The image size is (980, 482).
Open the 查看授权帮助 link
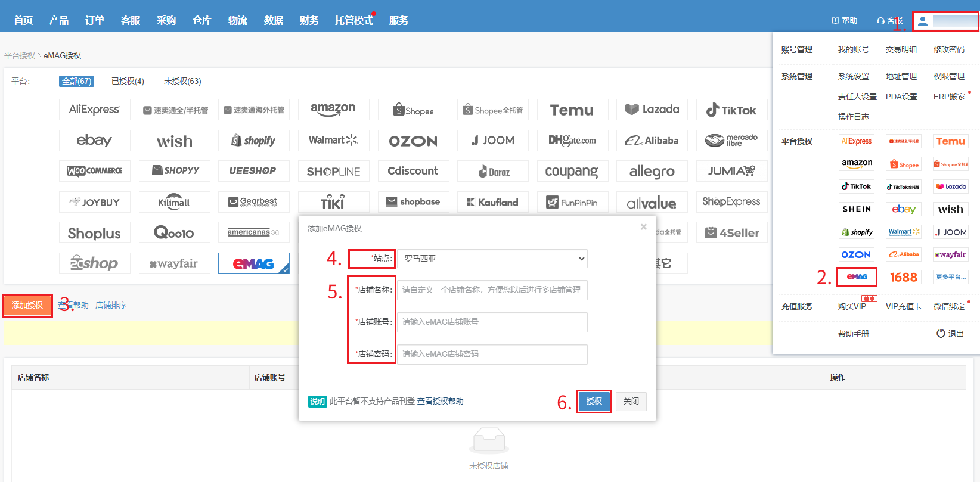click(440, 401)
